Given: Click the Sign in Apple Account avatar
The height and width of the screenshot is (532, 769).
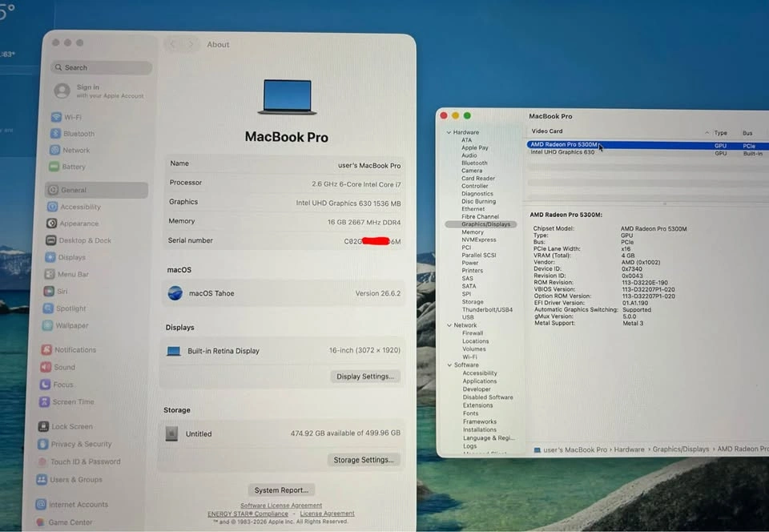Looking at the screenshot, I should [x=62, y=91].
